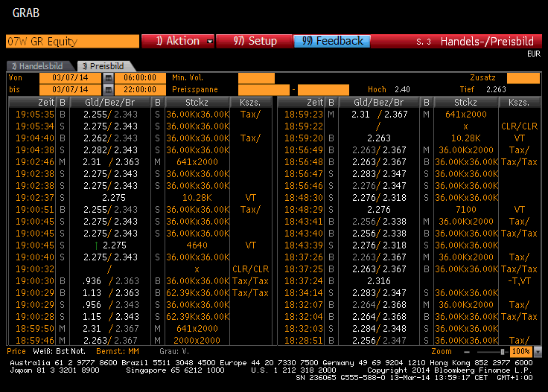Click the Zusatz input field
Image resolution: width=548 pixels, height=392 pixels.
click(x=523, y=78)
